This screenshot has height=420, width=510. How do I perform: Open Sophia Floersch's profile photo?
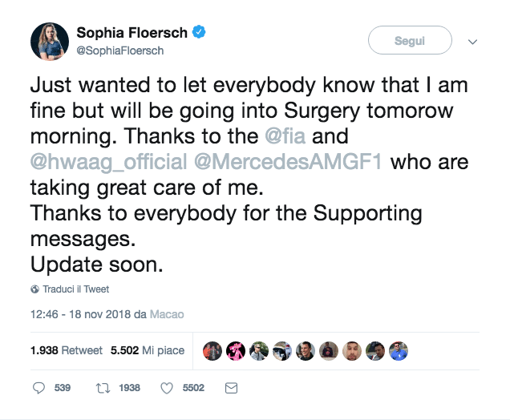pos(50,40)
